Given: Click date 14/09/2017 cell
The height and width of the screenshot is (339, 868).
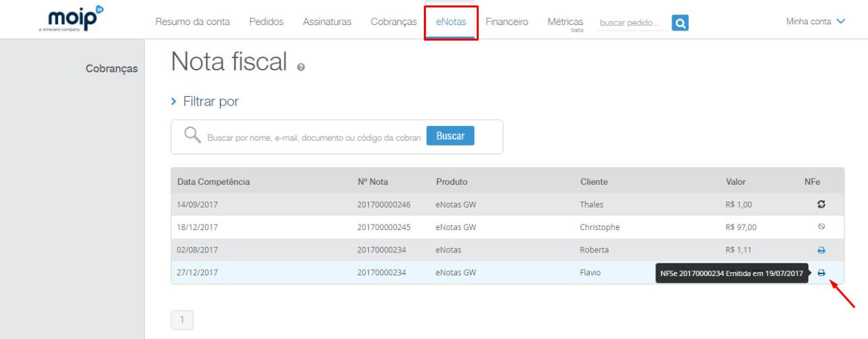Looking at the screenshot, I should pyautogui.click(x=198, y=204).
